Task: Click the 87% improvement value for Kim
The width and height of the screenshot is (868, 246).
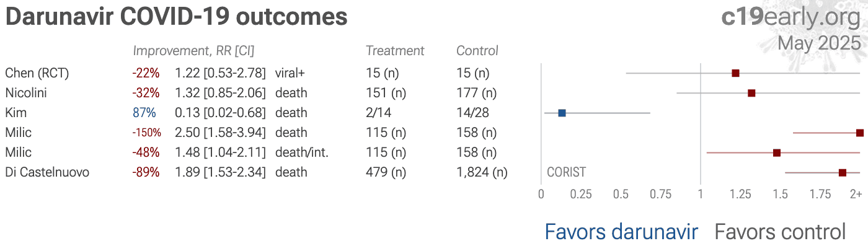Action: [144, 113]
